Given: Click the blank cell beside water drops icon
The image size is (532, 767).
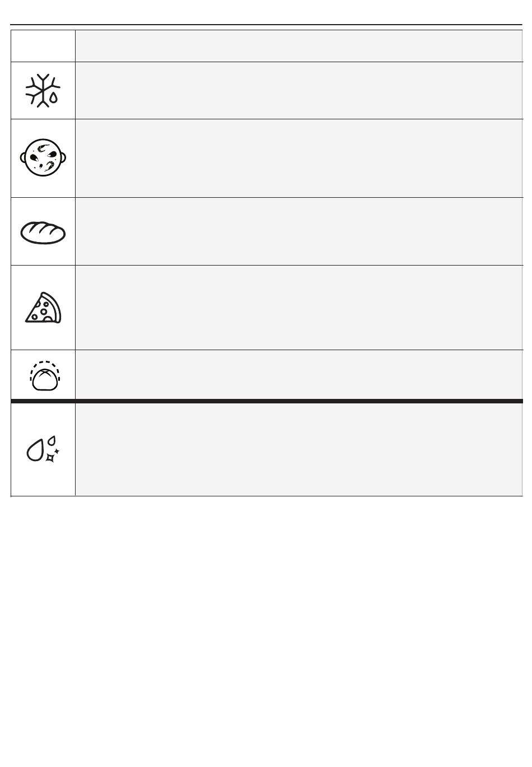Looking at the screenshot, I should pyautogui.click(x=299, y=449).
